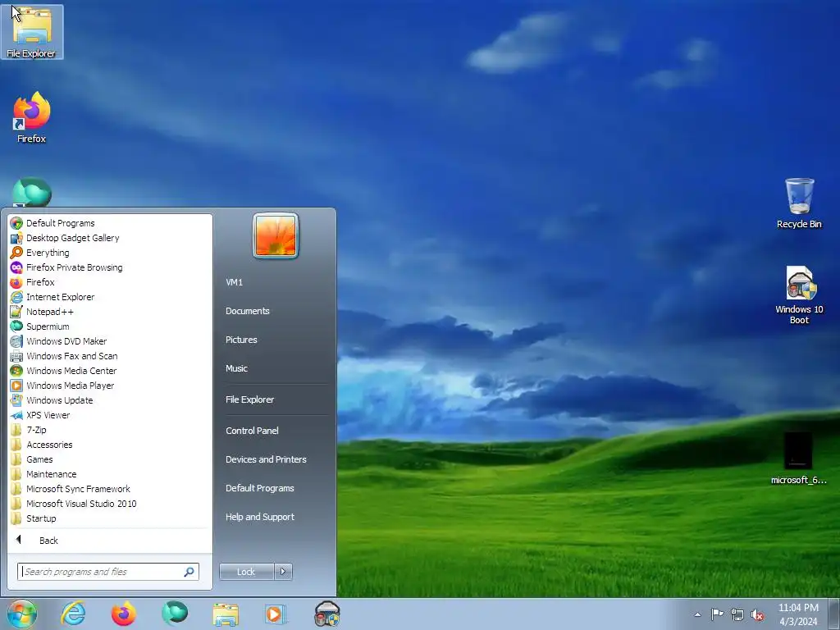
Task: Open the VM1 user folder
Action: point(274,282)
